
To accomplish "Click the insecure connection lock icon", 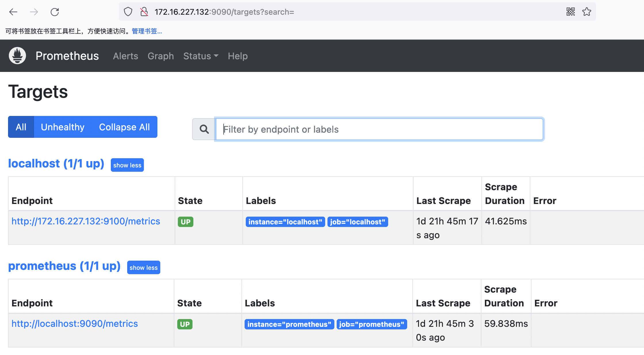I will 144,12.
